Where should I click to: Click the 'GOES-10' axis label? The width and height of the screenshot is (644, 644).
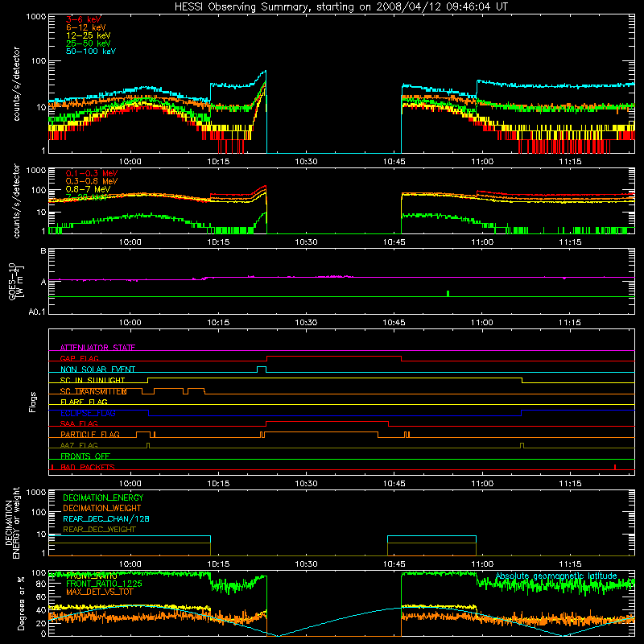[x=12, y=281]
